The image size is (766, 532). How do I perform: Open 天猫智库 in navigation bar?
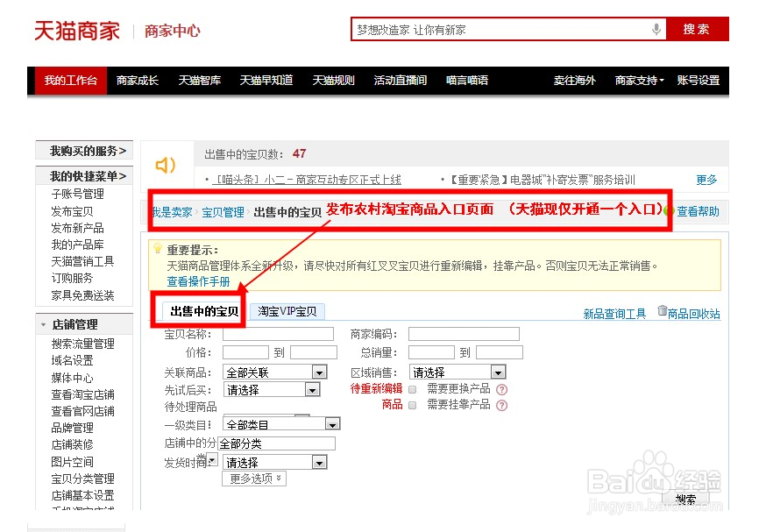click(199, 81)
